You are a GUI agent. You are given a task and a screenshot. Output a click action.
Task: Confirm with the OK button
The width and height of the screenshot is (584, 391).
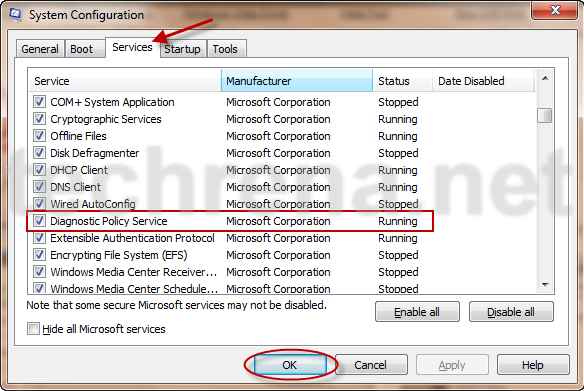click(290, 365)
